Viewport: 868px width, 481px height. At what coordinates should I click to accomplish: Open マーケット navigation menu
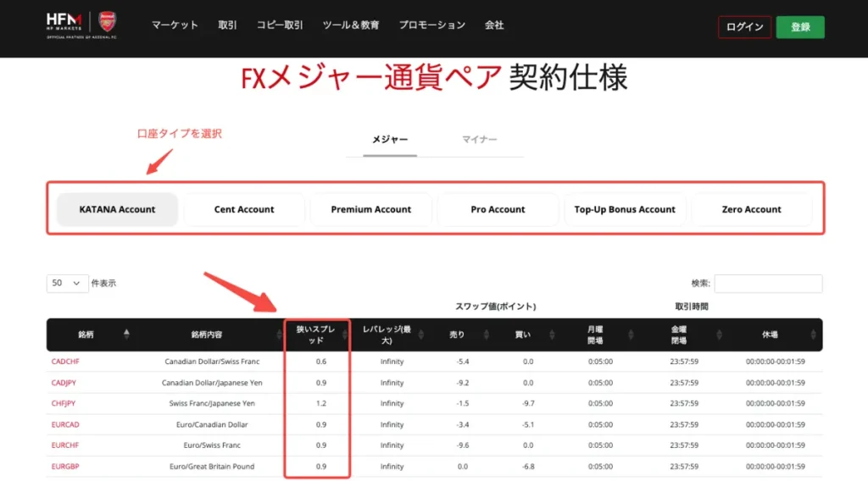pos(175,25)
